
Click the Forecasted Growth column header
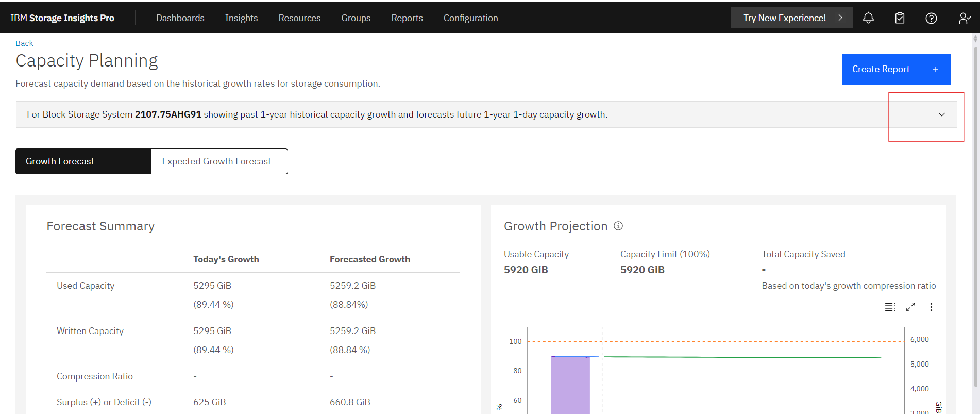click(370, 259)
